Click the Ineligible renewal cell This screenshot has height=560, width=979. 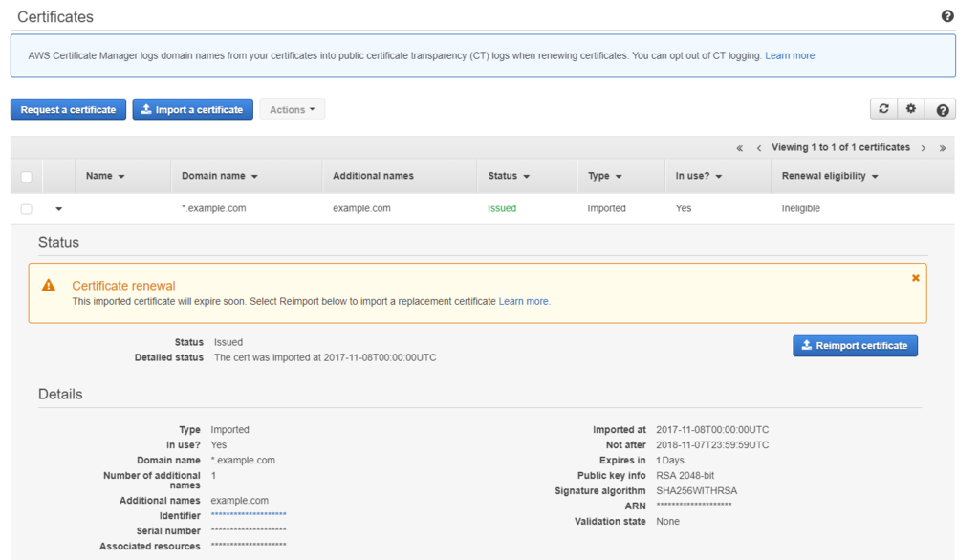point(800,208)
